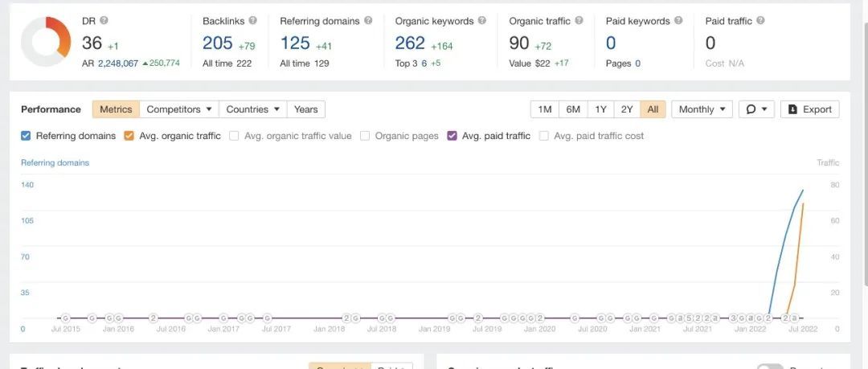The height and width of the screenshot is (369, 868).
Task: Toggle the purple Avg. paid traffic checkbox
Action: pyautogui.click(x=452, y=136)
